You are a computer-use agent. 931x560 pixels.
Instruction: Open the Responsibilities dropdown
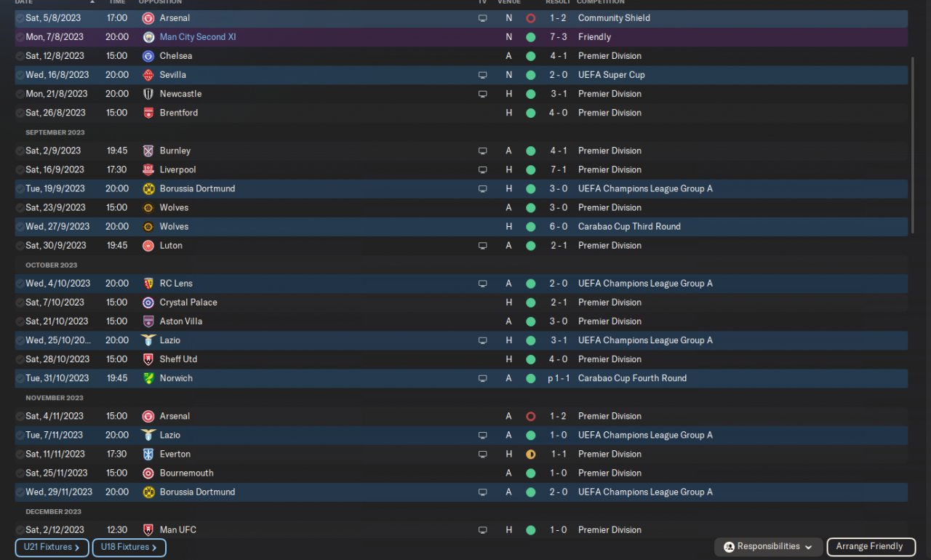(769, 547)
